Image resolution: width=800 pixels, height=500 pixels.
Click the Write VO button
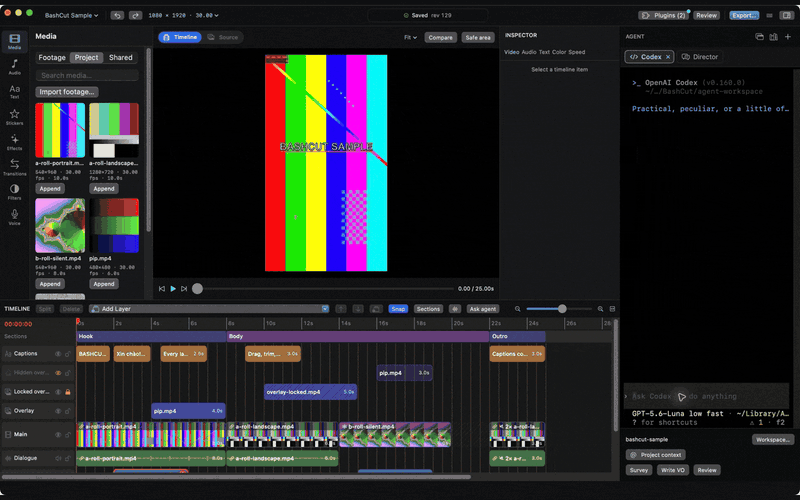pyautogui.click(x=672, y=470)
